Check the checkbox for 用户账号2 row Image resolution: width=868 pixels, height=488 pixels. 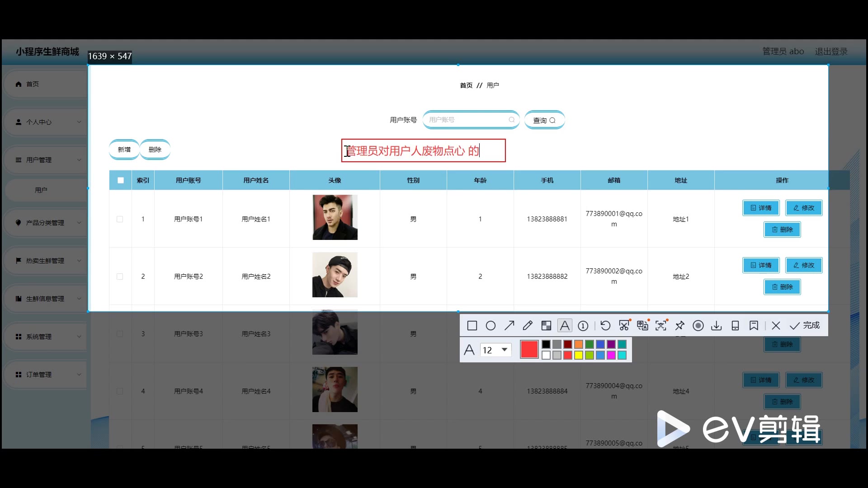[120, 277]
